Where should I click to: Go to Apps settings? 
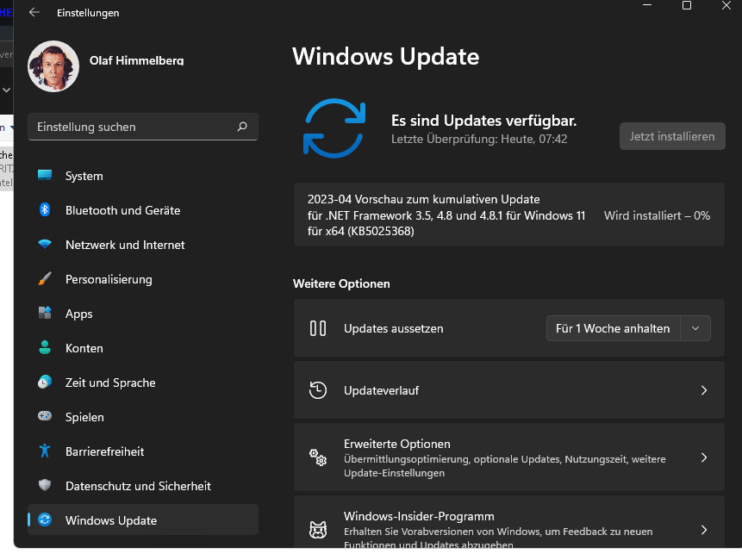point(143,314)
